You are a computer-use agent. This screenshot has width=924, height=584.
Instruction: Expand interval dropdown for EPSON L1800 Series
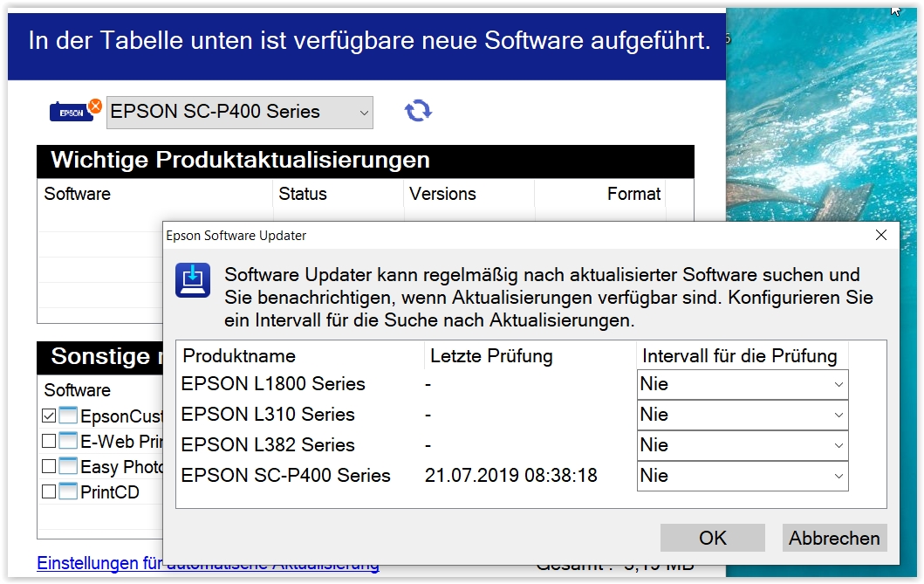[x=743, y=384]
